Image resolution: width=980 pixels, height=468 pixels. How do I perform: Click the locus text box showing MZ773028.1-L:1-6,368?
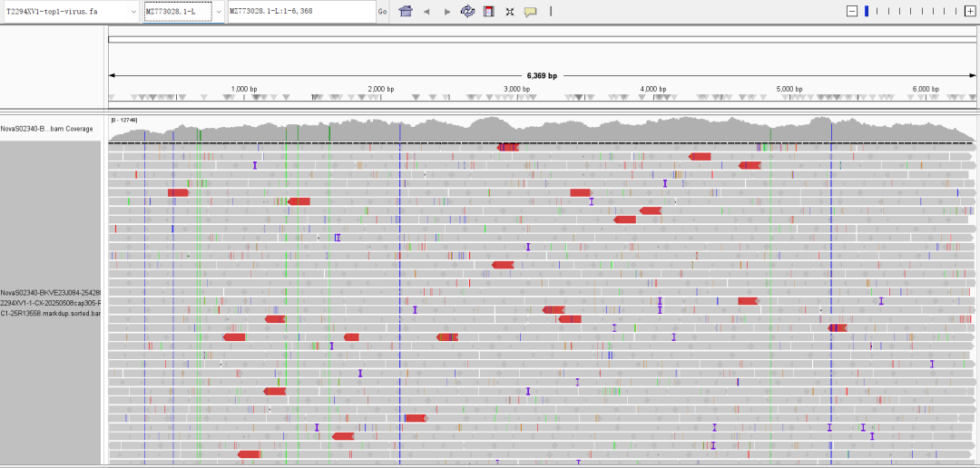click(299, 12)
